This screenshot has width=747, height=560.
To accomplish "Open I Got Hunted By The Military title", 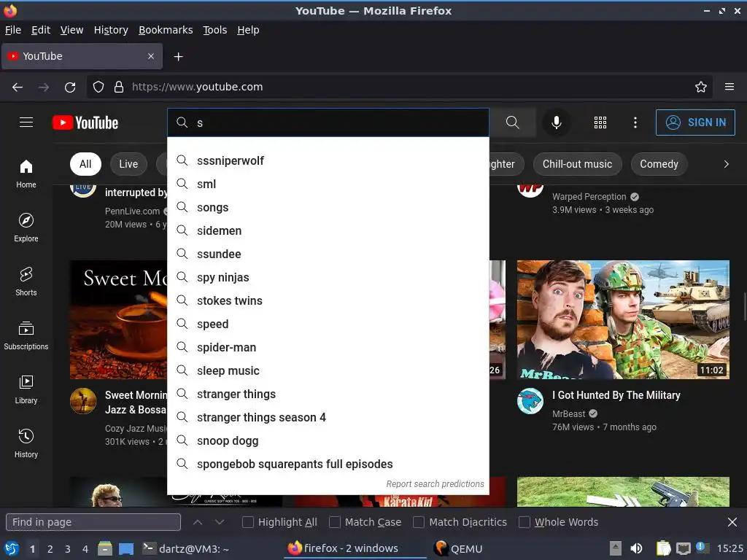I will [616, 395].
